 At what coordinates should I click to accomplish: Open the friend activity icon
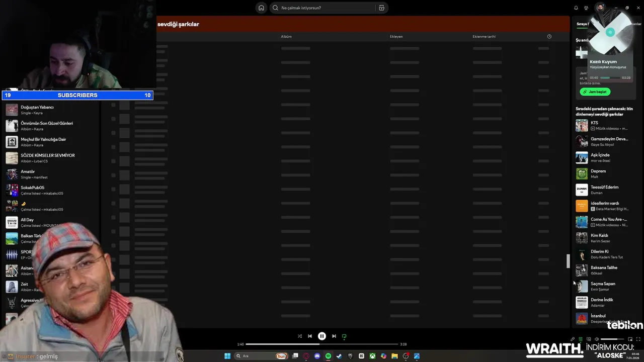(x=586, y=8)
